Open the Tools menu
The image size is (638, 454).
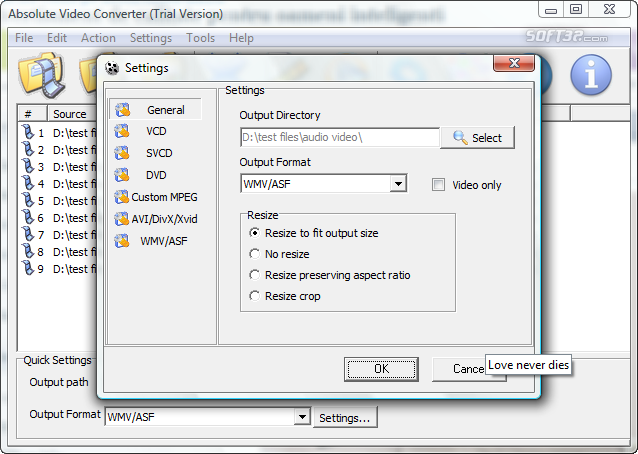[201, 38]
